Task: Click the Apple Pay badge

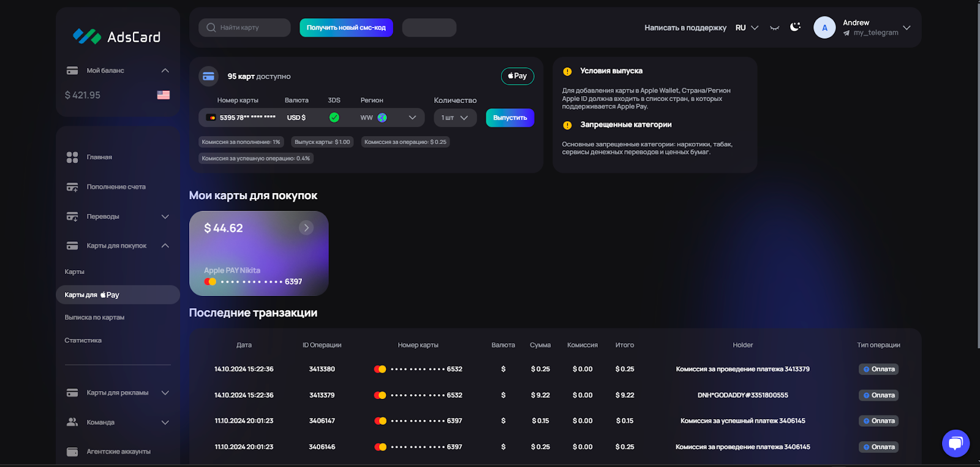Action: click(x=518, y=76)
